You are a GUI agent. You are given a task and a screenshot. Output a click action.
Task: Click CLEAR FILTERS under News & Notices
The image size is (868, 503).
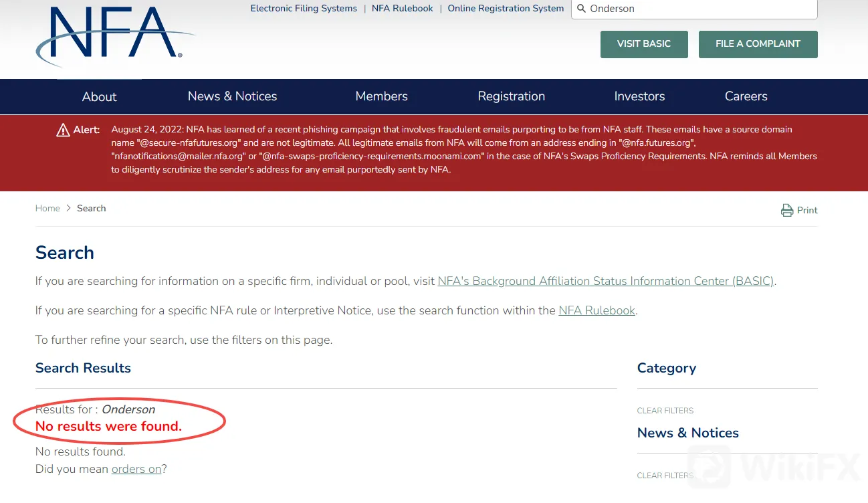(x=665, y=476)
